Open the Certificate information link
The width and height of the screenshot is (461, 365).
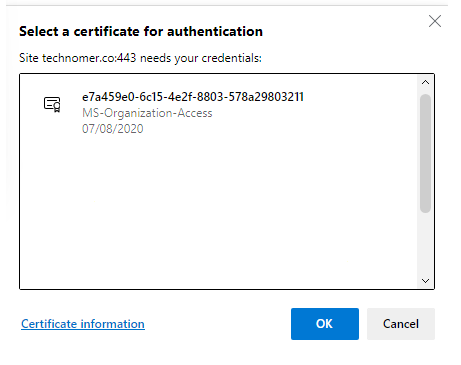83,324
